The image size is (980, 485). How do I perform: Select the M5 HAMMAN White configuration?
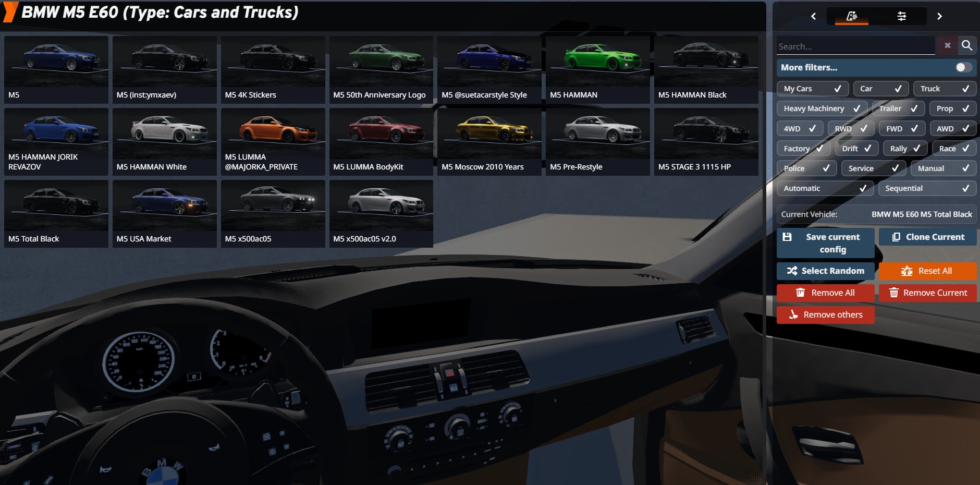[165, 142]
